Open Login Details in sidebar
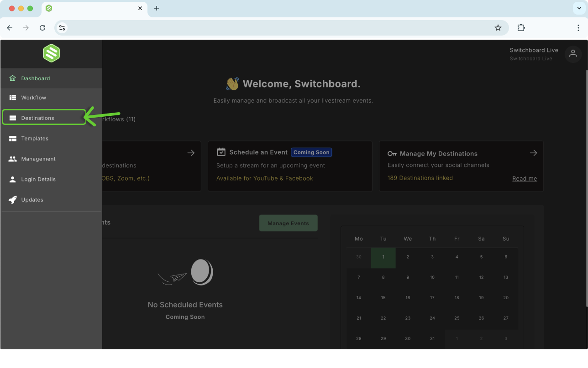Image resolution: width=588 pixels, height=368 pixels. [x=51, y=179]
